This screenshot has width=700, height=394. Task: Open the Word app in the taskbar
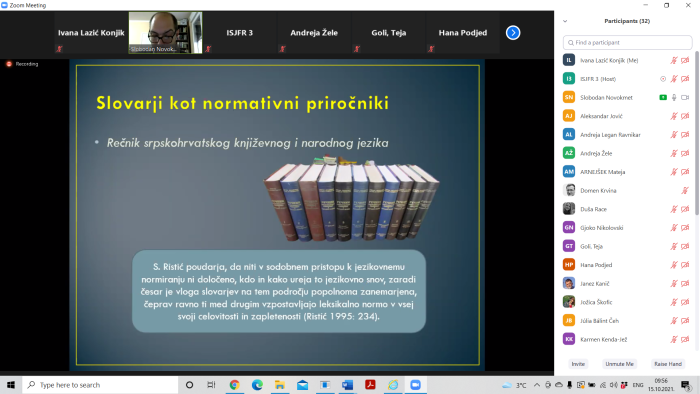point(347,385)
